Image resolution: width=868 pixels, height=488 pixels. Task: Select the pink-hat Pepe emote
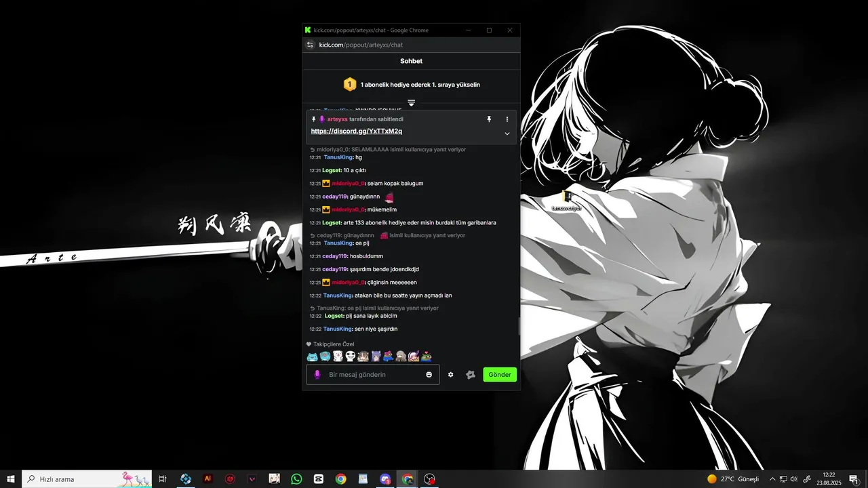pyautogui.click(x=388, y=357)
